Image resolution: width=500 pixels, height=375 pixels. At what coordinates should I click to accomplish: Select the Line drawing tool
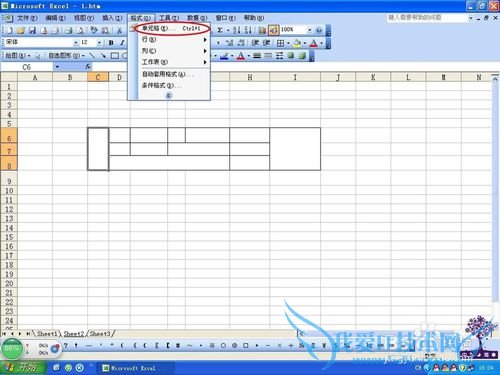point(92,56)
